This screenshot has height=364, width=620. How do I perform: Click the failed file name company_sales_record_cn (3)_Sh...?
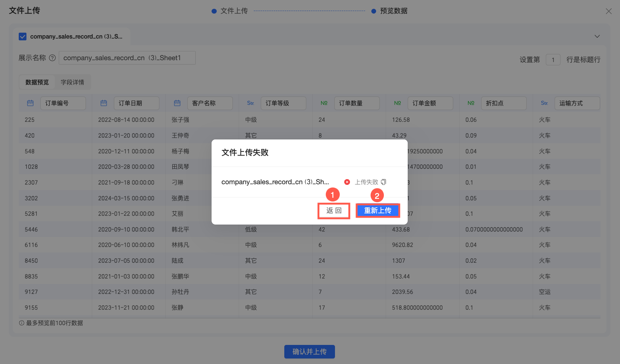click(x=275, y=182)
